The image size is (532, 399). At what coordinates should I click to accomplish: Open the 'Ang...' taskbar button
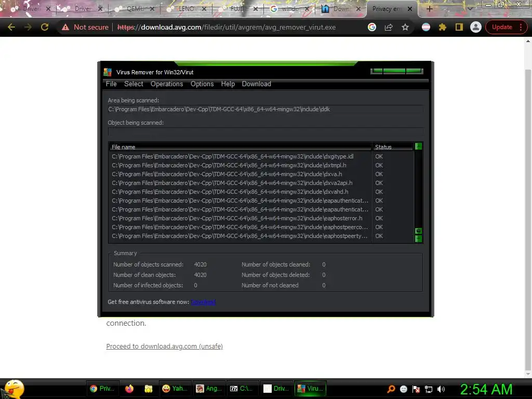coord(209,389)
